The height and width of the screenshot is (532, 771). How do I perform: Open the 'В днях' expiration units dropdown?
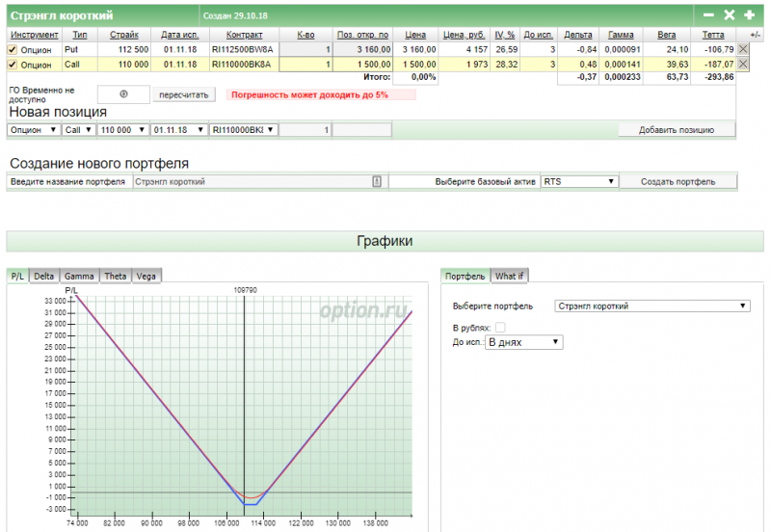523,342
